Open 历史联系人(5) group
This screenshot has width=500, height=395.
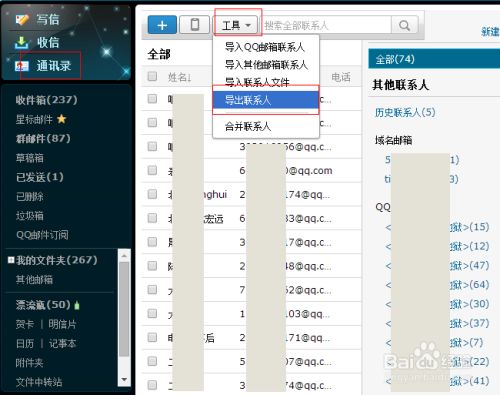pyautogui.click(x=405, y=112)
